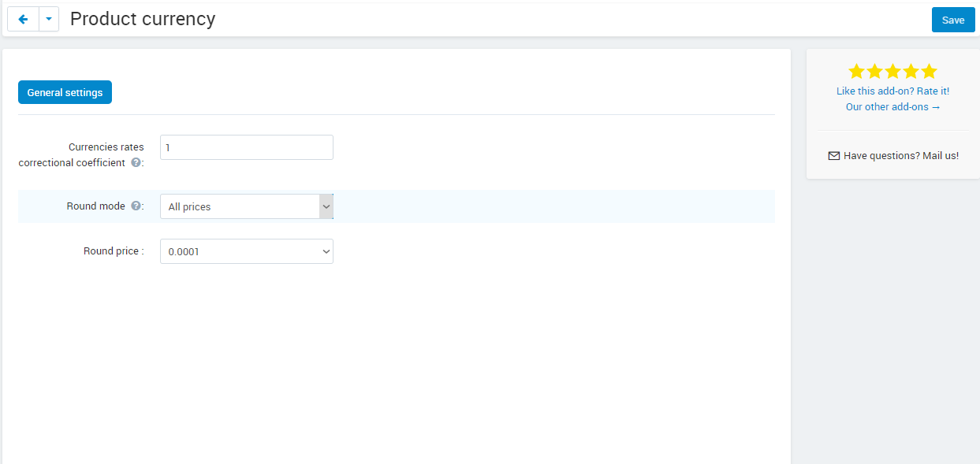980x464 pixels.
Task: Click the mail envelope icon
Action: 834,156
